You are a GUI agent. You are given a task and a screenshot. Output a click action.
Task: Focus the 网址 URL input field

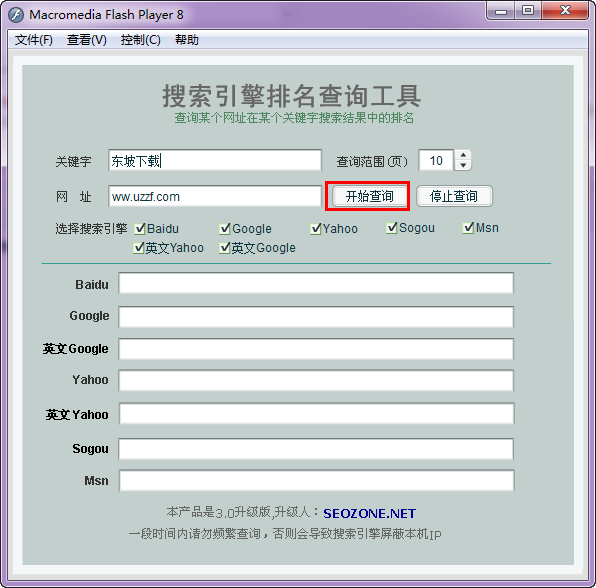pyautogui.click(x=215, y=196)
